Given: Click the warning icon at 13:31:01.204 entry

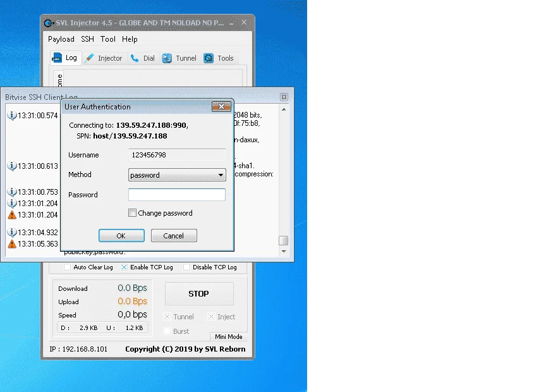Looking at the screenshot, I should [x=12, y=215].
